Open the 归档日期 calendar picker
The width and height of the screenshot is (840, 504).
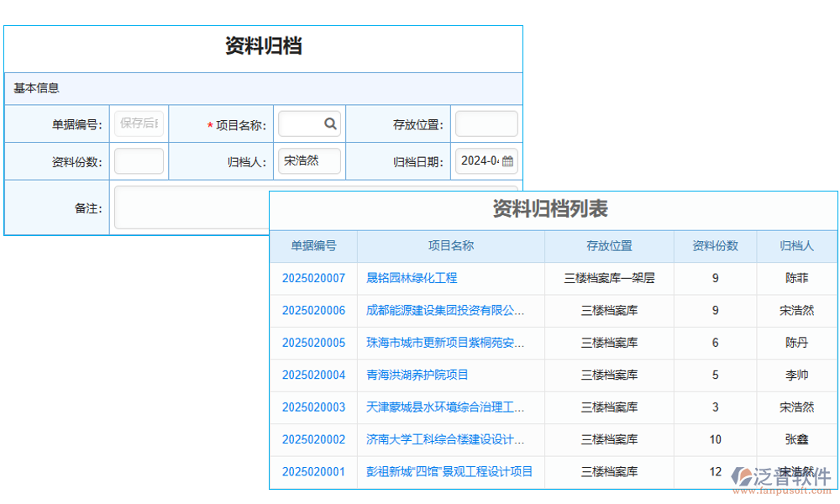click(509, 160)
